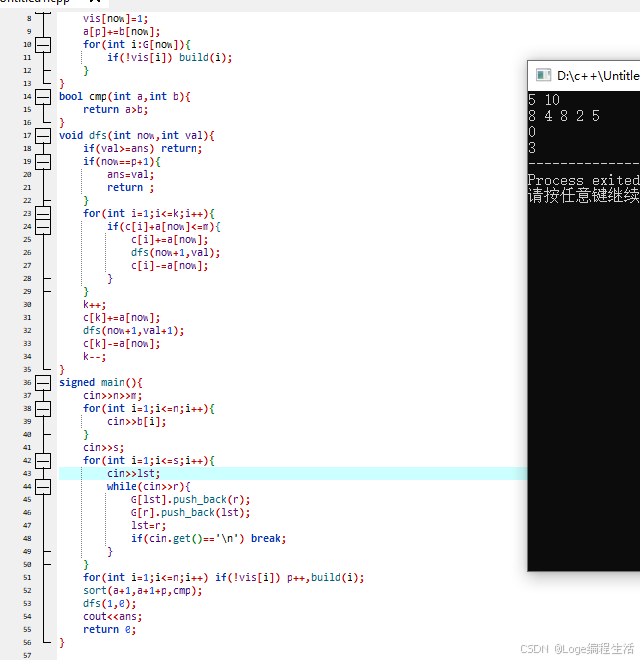Click the line "if(cin.get()=='\n') break;"
The image size is (640, 660).
click(208, 538)
